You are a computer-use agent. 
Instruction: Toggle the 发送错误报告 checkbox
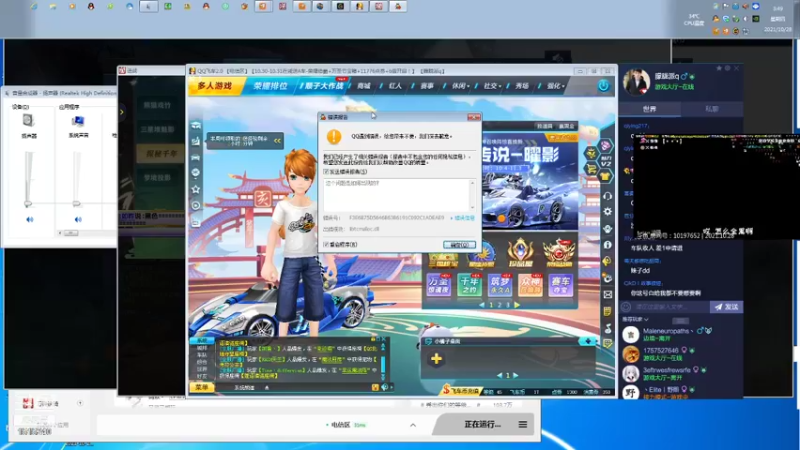327,172
